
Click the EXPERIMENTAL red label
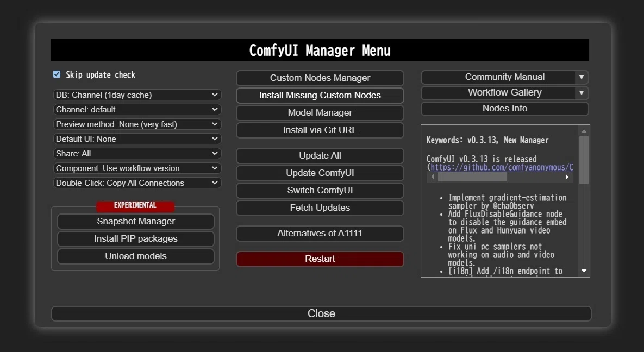point(135,205)
